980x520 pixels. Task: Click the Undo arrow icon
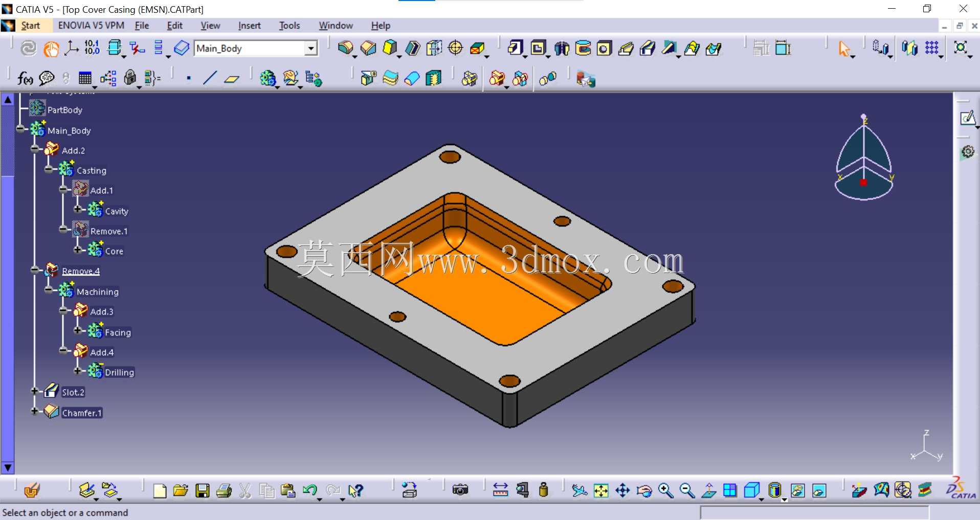point(309,490)
